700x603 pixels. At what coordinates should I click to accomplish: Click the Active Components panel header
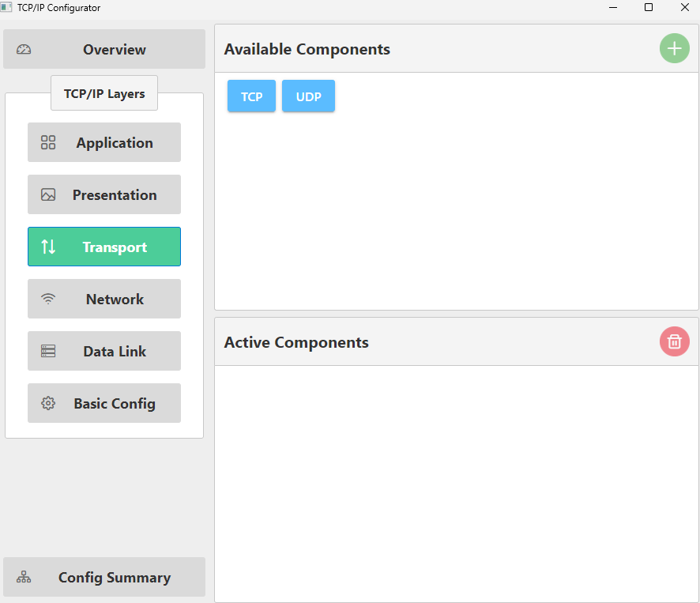click(x=296, y=342)
